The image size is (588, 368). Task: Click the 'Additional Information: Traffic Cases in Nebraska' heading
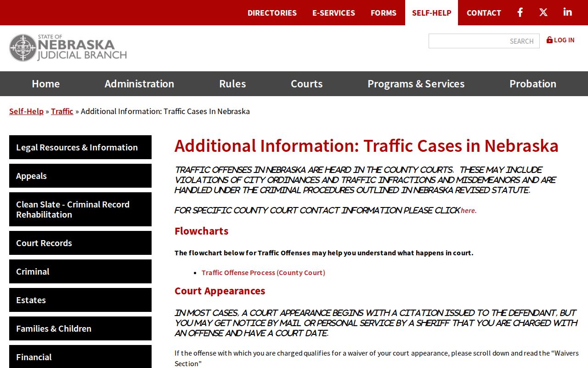367,146
